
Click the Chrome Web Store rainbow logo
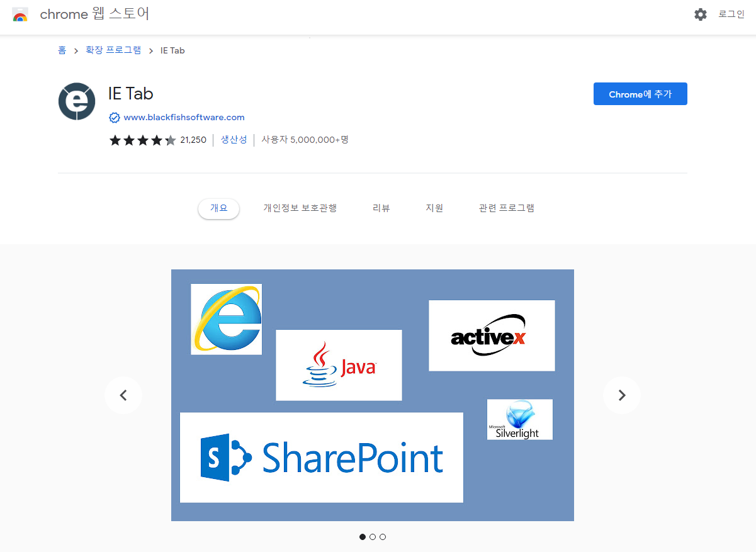(20, 14)
